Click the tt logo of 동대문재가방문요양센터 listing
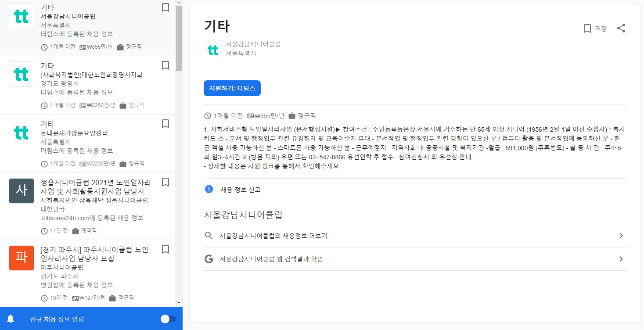Viewport: 644px width, 330px height. [x=22, y=133]
